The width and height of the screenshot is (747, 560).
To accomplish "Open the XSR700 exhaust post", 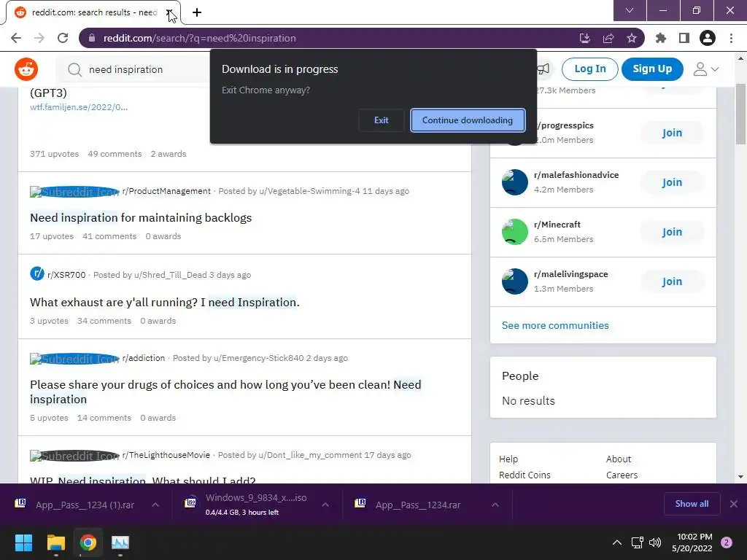I will (x=165, y=303).
